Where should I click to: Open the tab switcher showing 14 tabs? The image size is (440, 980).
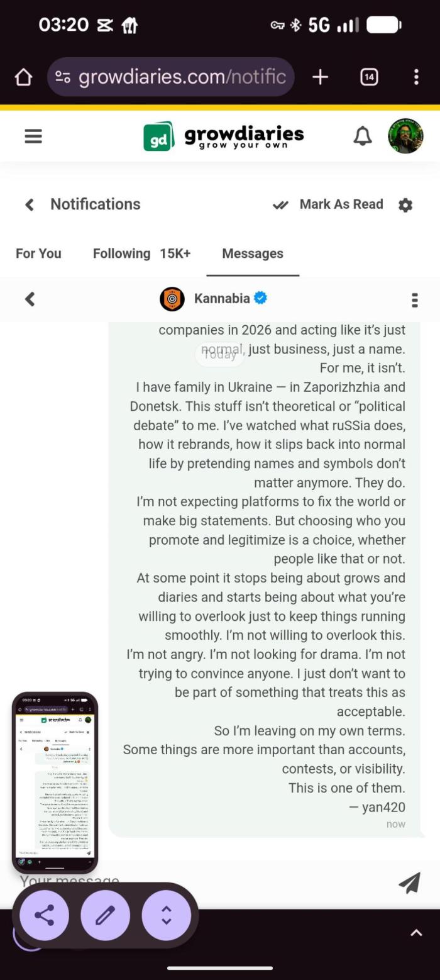369,77
